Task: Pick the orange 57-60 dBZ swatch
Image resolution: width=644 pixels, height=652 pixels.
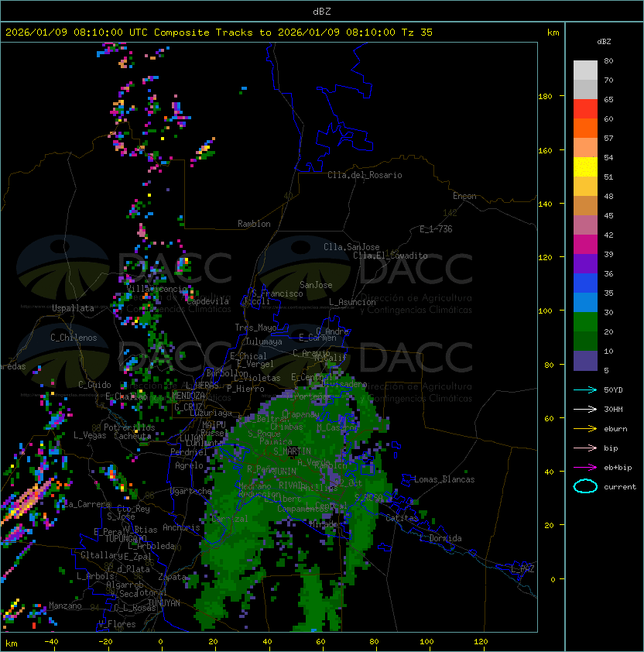Action: coord(585,128)
